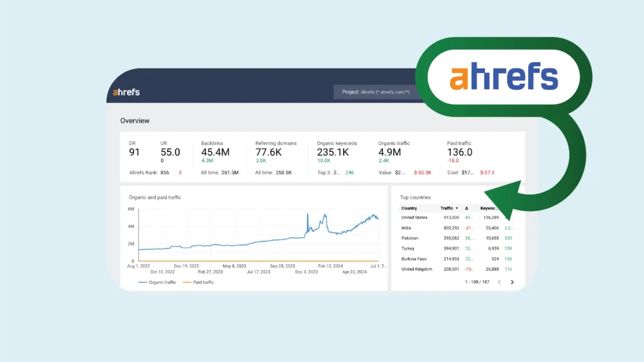Go to next page of Top countries
The width and height of the screenshot is (644, 362).
click(512, 282)
